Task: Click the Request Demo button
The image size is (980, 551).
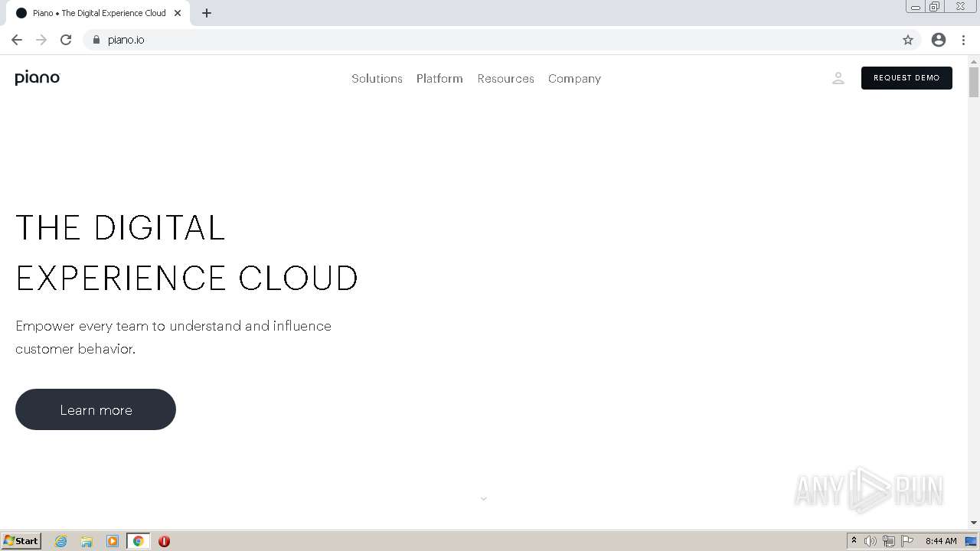Action: (x=906, y=78)
